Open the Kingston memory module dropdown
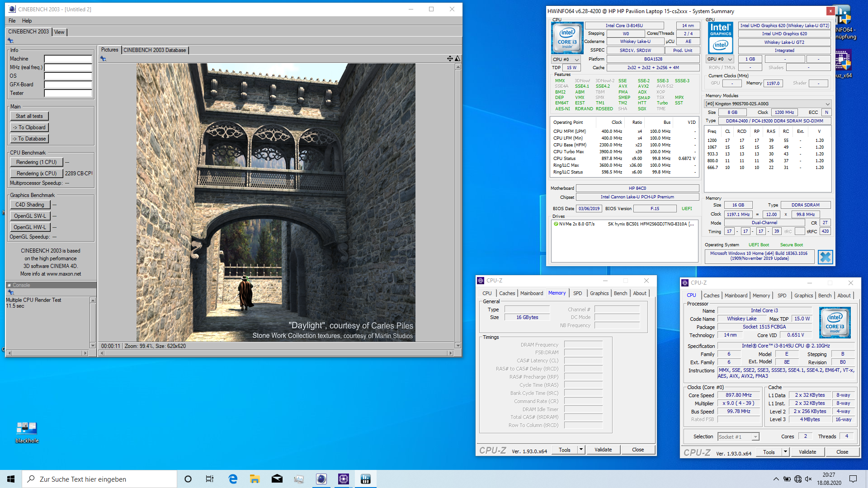 click(x=768, y=104)
